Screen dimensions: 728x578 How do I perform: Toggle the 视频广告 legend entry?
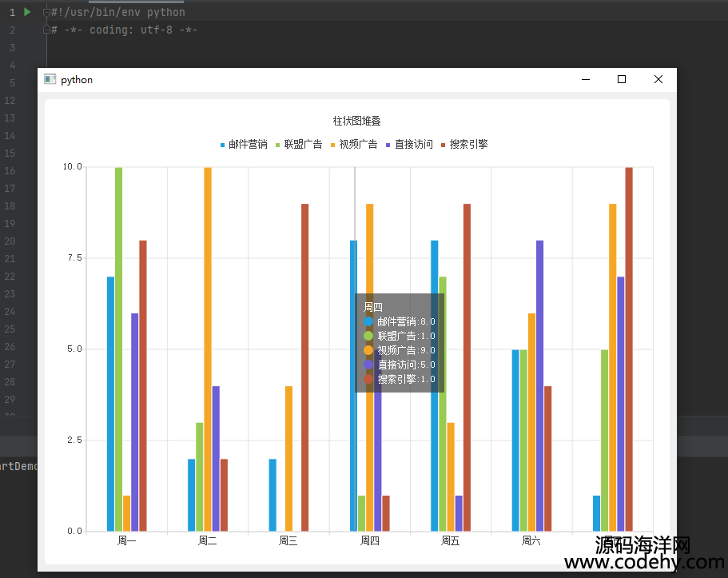click(x=354, y=145)
